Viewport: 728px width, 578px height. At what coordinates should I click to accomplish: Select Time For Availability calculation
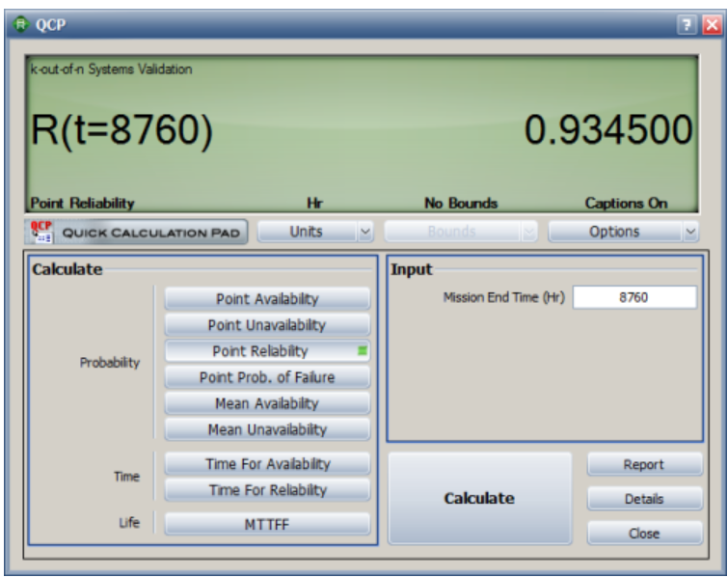[x=267, y=464]
